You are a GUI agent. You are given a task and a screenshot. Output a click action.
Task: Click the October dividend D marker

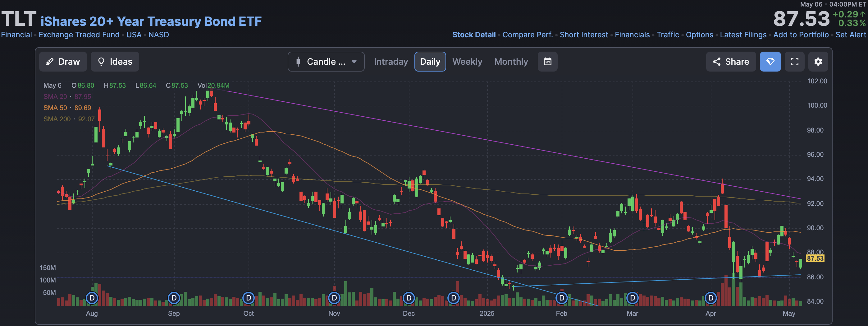[248, 298]
